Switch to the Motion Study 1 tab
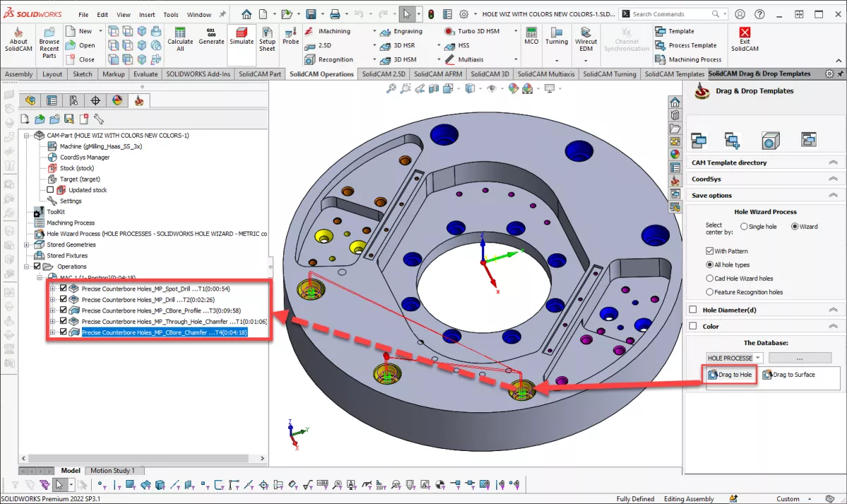This screenshot has width=847, height=504. tap(112, 470)
